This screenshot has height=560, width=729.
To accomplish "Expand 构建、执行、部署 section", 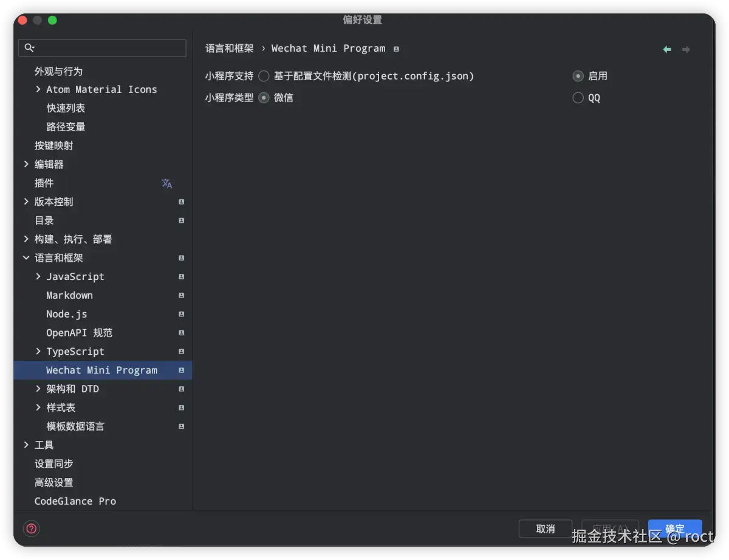I will [x=26, y=239].
